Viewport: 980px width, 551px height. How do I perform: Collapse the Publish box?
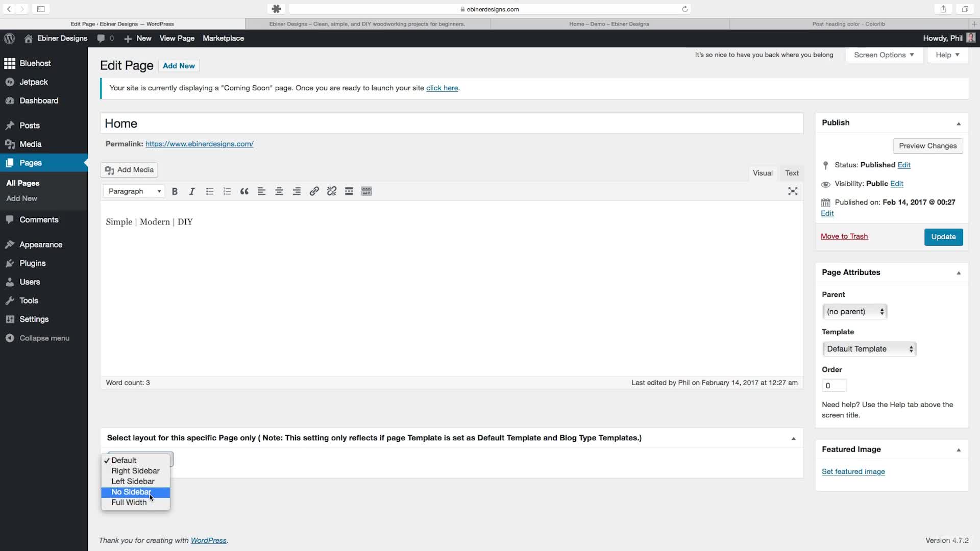(959, 123)
